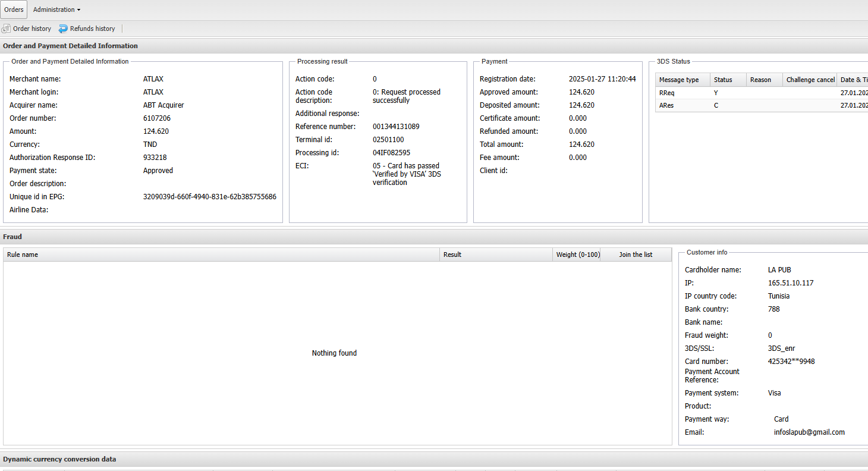
Task: Click the Order history icon
Action: click(x=6, y=29)
